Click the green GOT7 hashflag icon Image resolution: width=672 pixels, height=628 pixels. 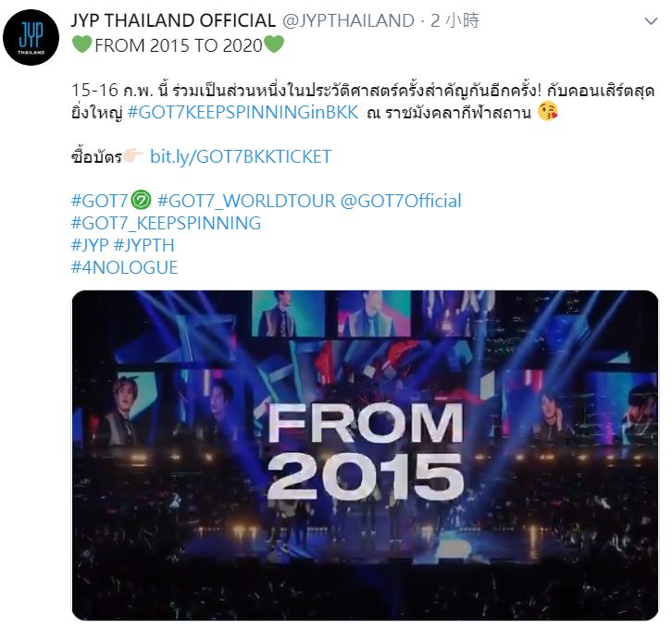141,201
